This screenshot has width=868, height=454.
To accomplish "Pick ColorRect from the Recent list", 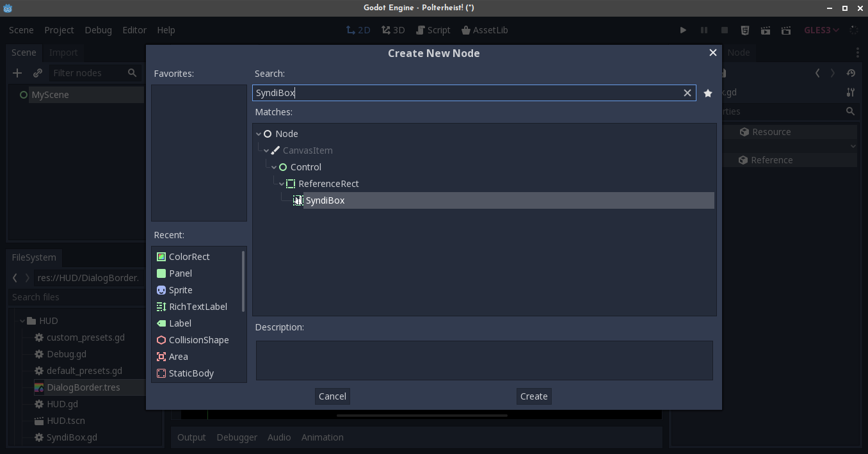I will pos(189,257).
